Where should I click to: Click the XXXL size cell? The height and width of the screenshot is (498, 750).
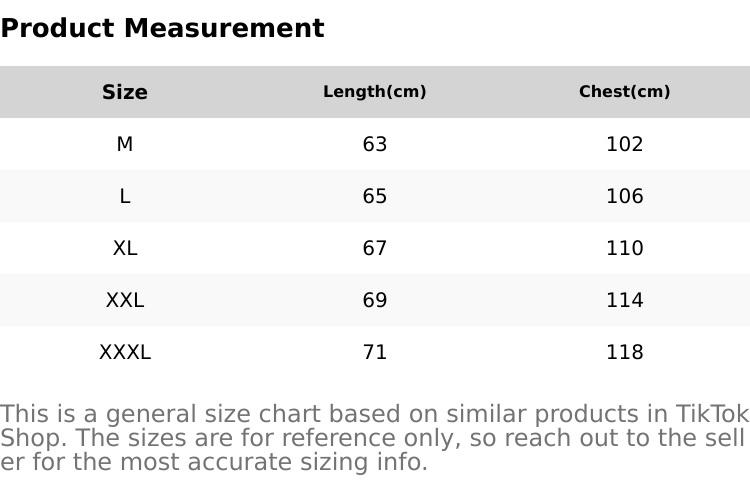coord(125,353)
